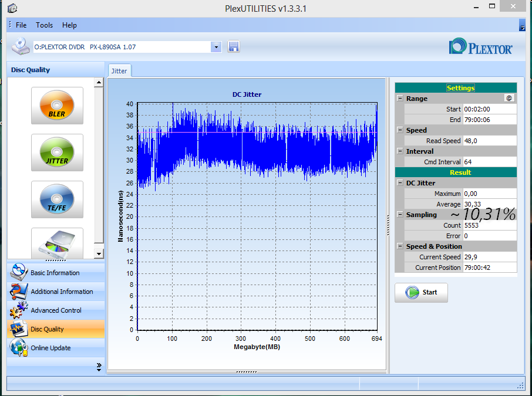Click the Sampling Error value 0
This screenshot has width=532, height=396.
[x=490, y=236]
